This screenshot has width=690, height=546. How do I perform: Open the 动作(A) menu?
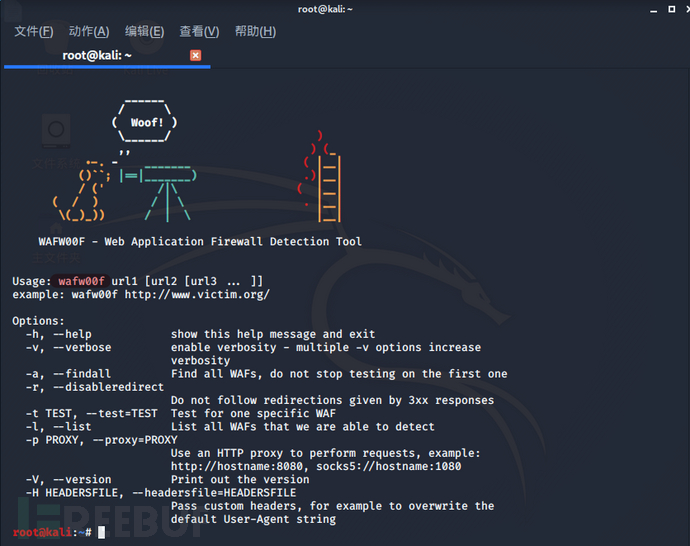(89, 32)
